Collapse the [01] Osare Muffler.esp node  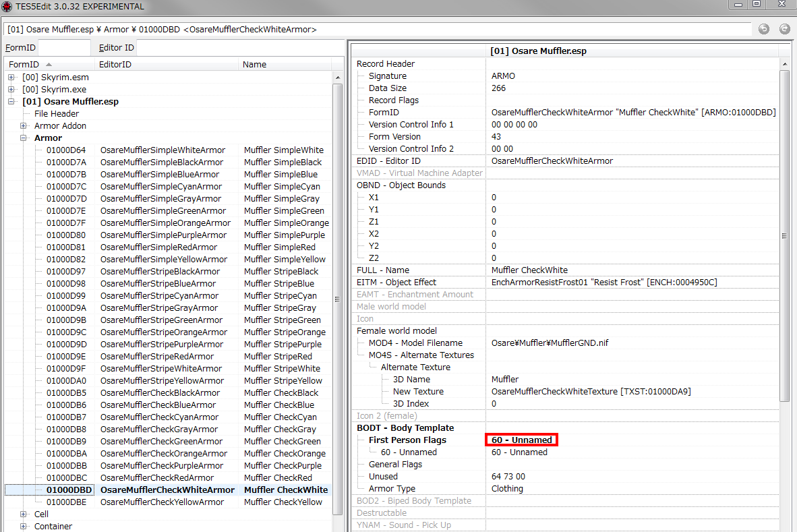(x=11, y=102)
